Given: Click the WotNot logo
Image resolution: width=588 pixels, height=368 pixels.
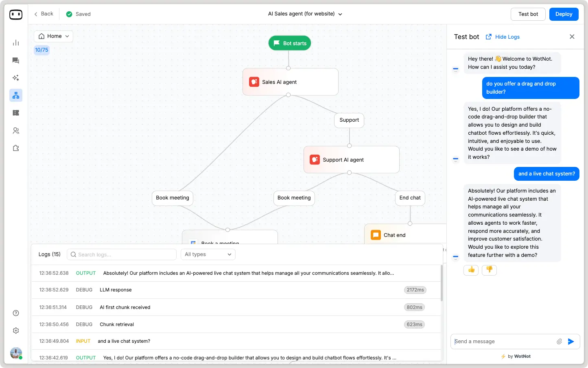Looking at the screenshot, I should (x=16, y=15).
